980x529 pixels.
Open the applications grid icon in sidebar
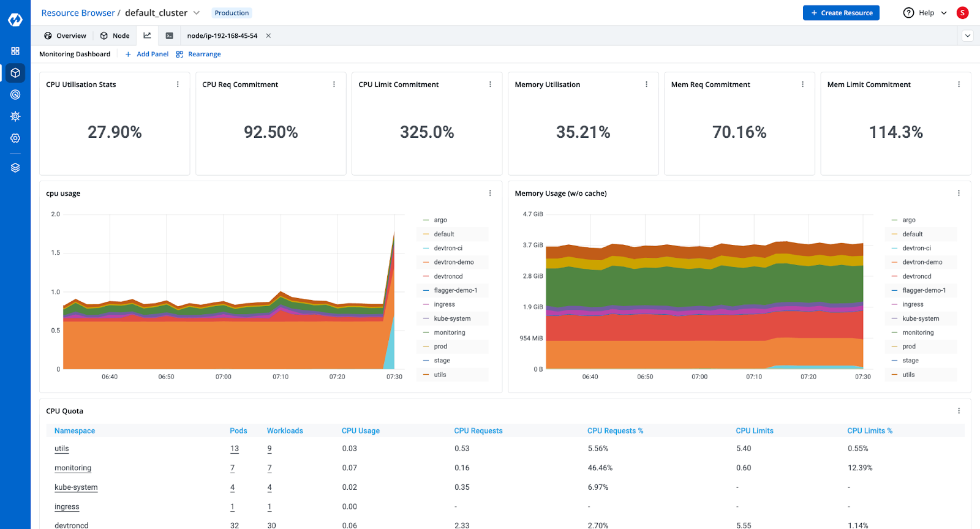pos(15,51)
